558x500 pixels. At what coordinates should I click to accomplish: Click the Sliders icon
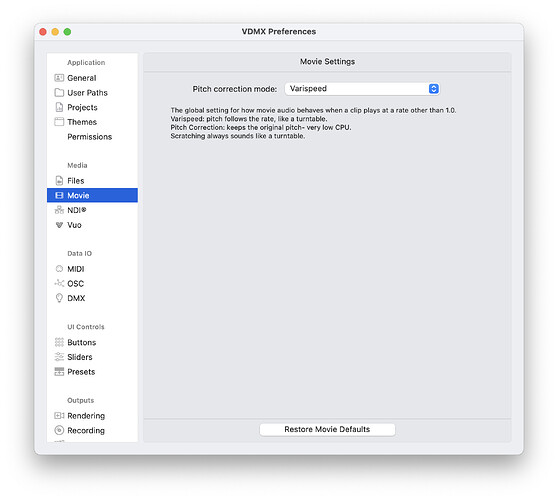tap(59, 357)
